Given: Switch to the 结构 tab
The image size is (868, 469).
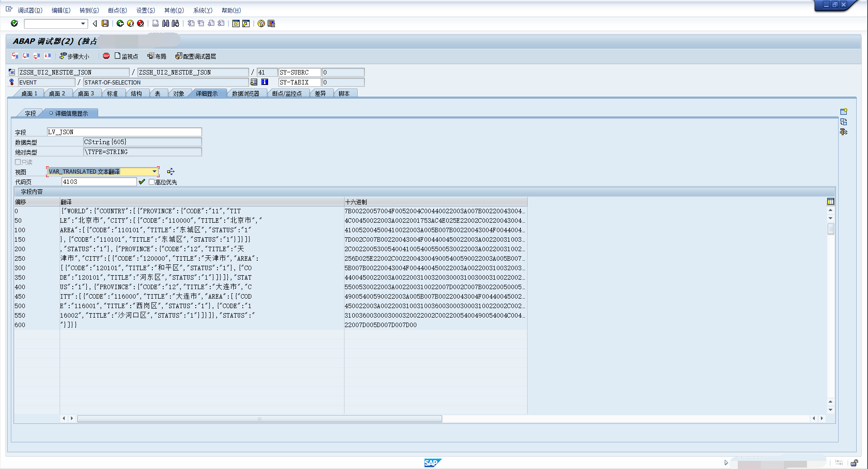Looking at the screenshot, I should [x=136, y=94].
